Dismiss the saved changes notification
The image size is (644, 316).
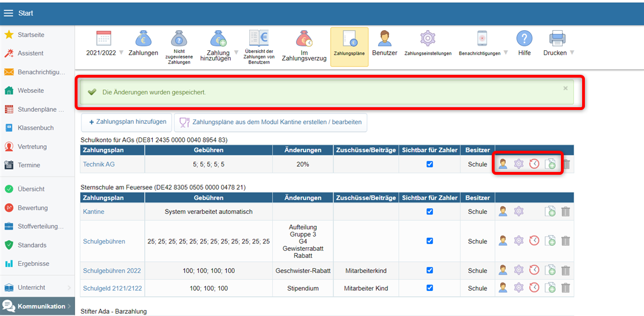[x=565, y=88]
